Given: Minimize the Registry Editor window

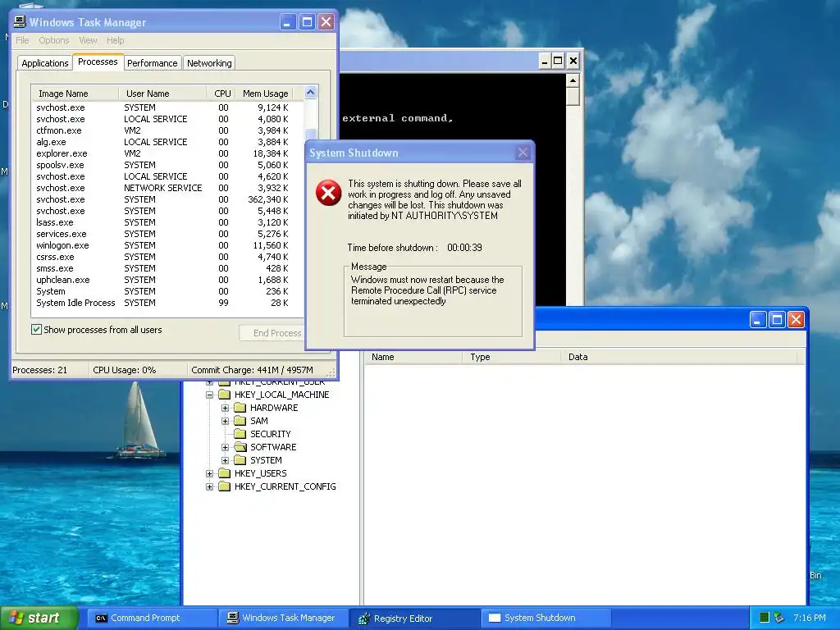Looking at the screenshot, I should pos(757,320).
